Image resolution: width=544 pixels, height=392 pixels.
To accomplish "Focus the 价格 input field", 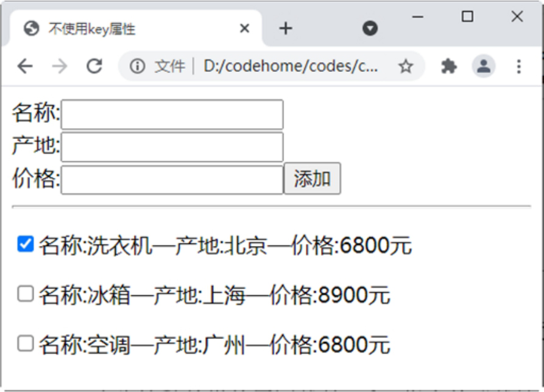I will click(x=172, y=180).
